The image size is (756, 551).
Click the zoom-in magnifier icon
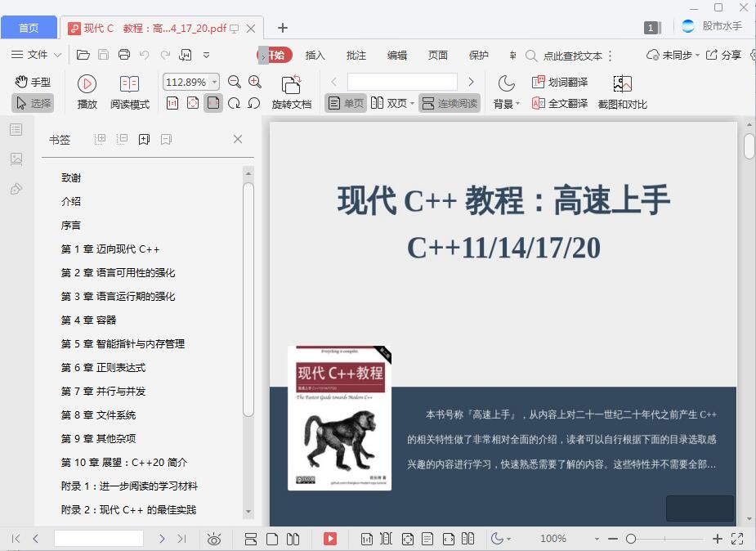pos(255,82)
